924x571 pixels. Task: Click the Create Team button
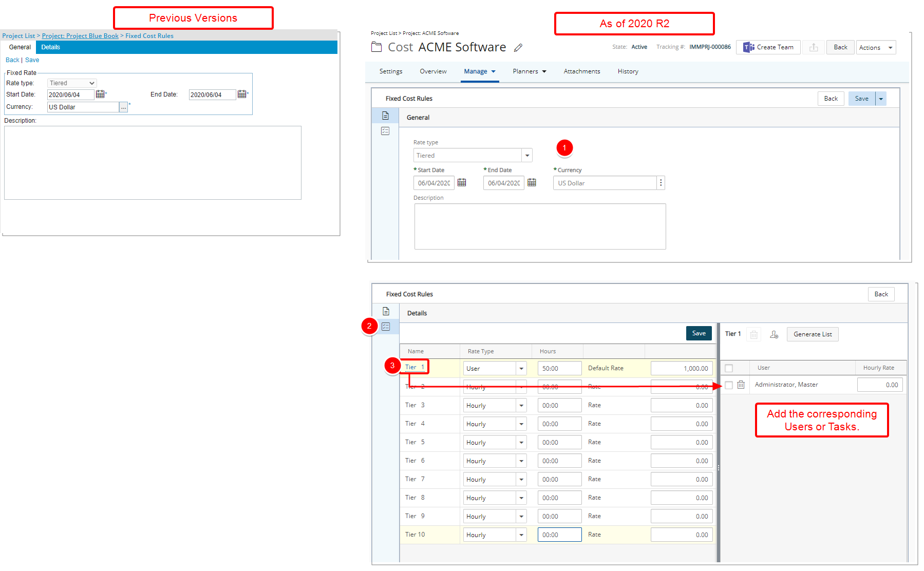coord(768,47)
